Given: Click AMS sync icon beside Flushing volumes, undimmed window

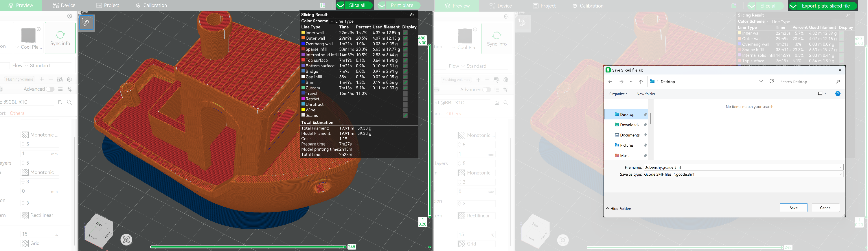Looking at the screenshot, I should [x=60, y=79].
